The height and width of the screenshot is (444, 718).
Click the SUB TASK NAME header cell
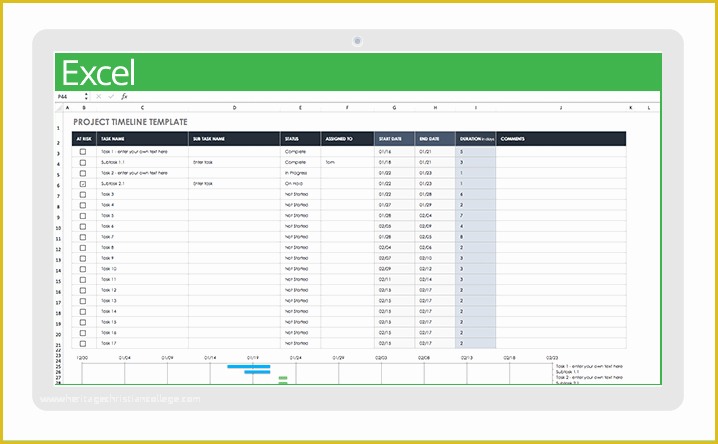[x=234, y=139]
